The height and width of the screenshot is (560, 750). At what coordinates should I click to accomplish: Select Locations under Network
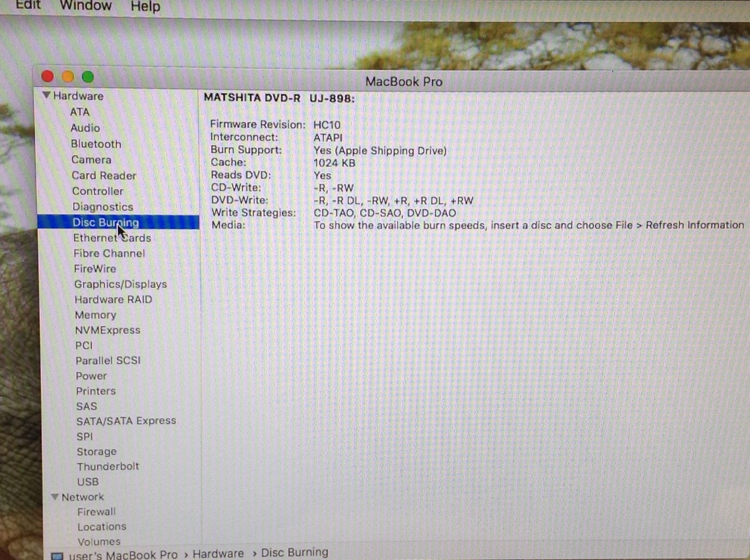[x=102, y=527]
